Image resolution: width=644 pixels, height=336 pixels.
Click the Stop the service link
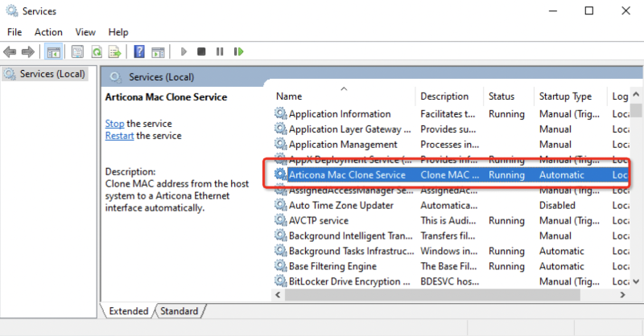point(114,124)
